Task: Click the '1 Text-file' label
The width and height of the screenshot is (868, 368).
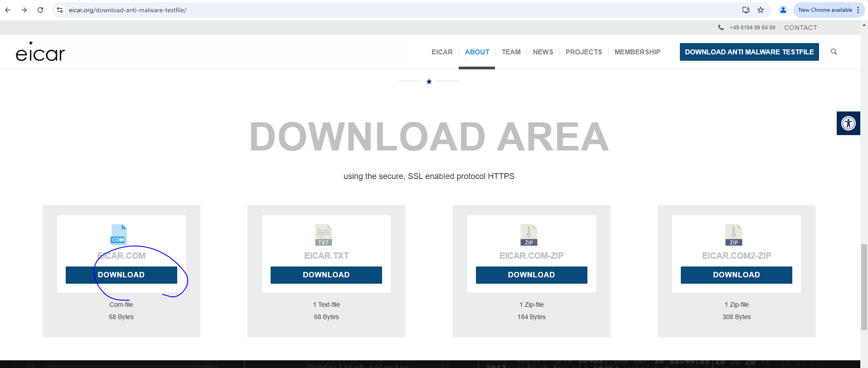Action: [326, 305]
